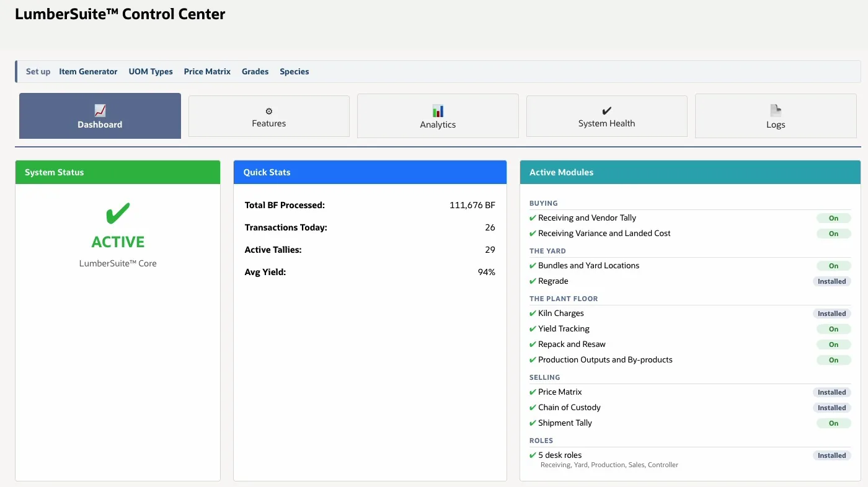This screenshot has width=868, height=487.
Task: Click the checkmark beside Kiln Charges
Action: click(533, 314)
